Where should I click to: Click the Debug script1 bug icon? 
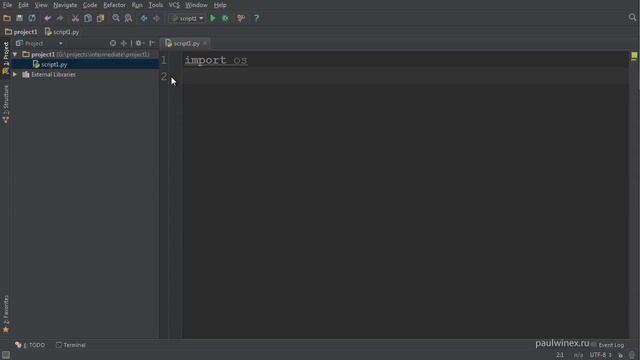point(225,18)
